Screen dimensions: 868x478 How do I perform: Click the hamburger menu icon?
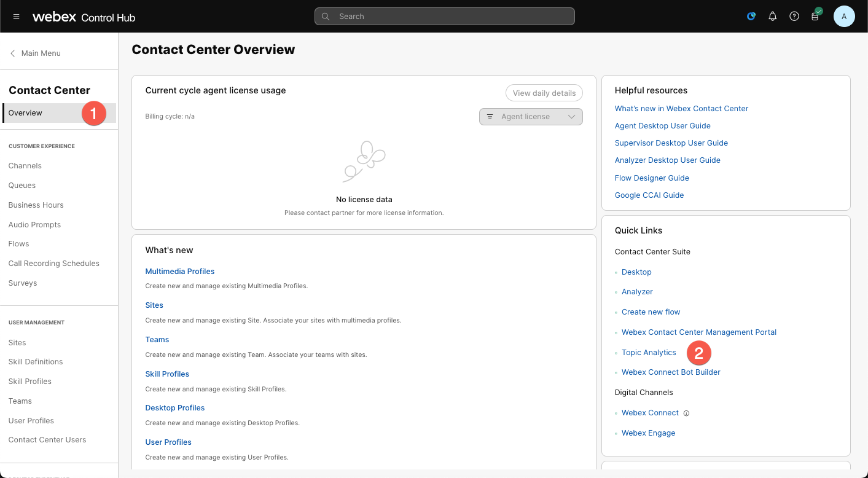pyautogui.click(x=17, y=17)
